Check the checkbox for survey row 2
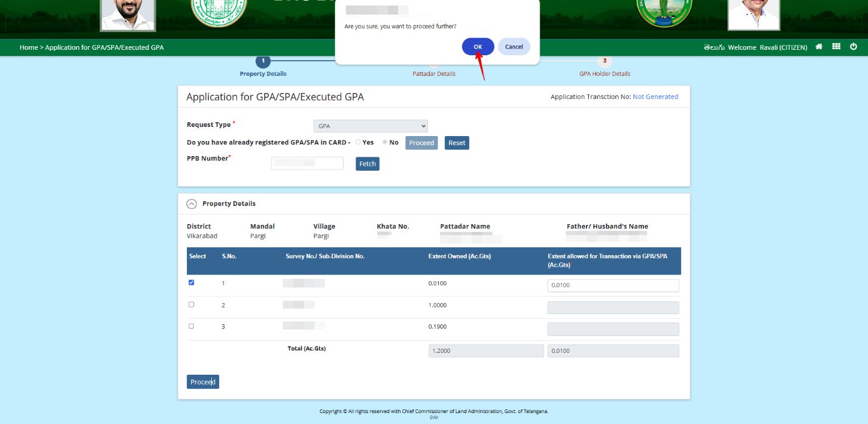The image size is (868, 424). pos(191,304)
